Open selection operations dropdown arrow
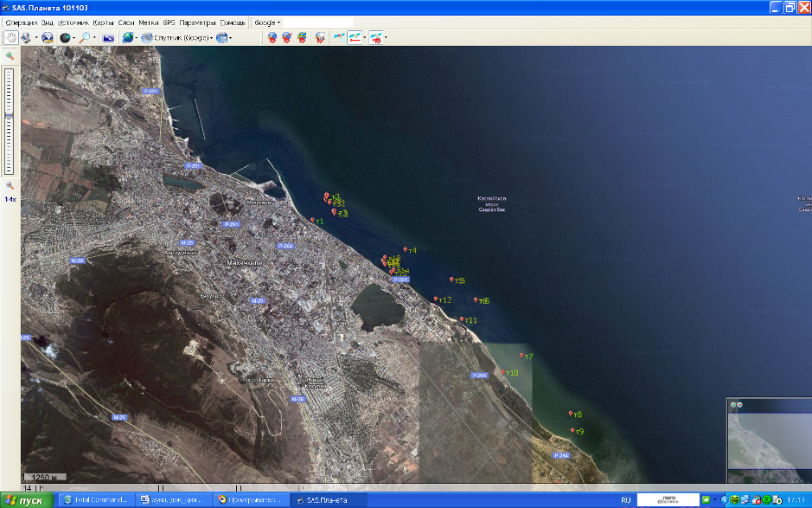The height and width of the screenshot is (508, 812). pyautogui.click(x=35, y=38)
